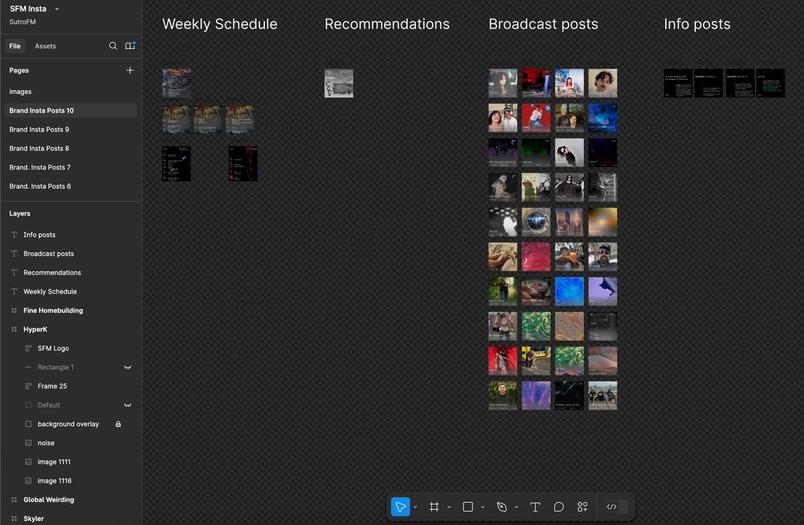This screenshot has height=525, width=804.
Task: Unlock the background overlay layer
Action: click(118, 424)
